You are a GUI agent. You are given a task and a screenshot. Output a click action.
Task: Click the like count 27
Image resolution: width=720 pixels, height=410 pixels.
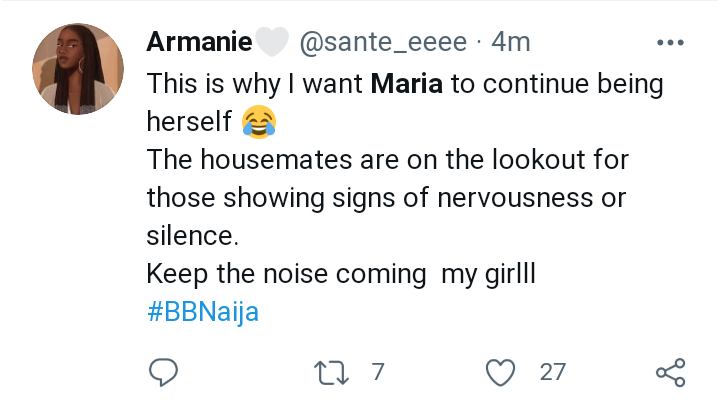pyautogui.click(x=552, y=373)
